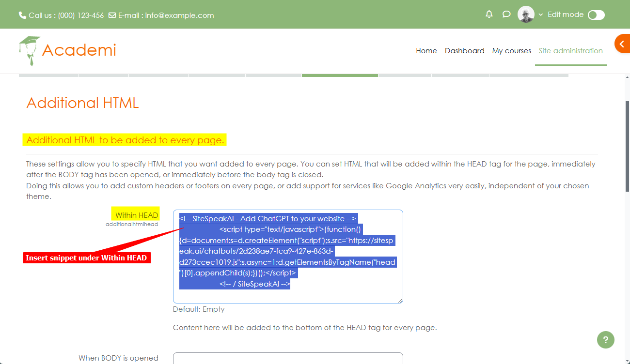This screenshot has width=630, height=364.
Task: Click the page's vertical scrollbar
Action: coord(627,145)
